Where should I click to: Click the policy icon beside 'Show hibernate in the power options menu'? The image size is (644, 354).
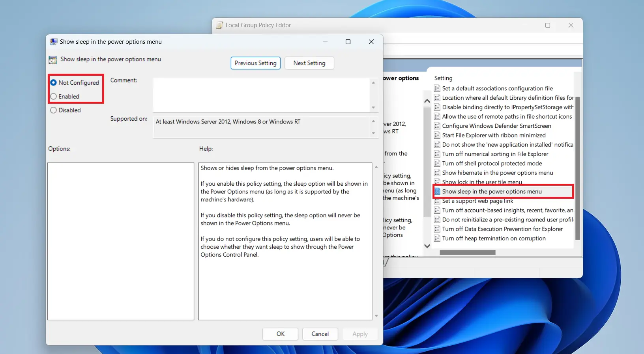tap(437, 173)
